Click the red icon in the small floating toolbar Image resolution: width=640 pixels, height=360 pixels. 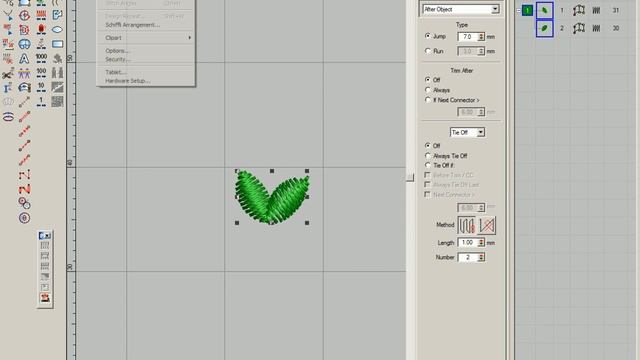(x=45, y=298)
